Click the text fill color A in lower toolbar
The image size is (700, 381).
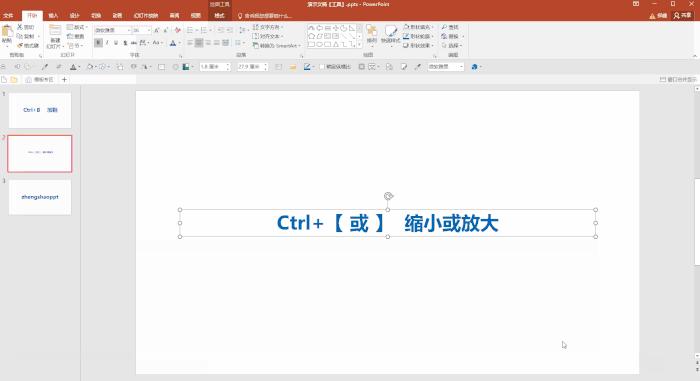pos(73,67)
